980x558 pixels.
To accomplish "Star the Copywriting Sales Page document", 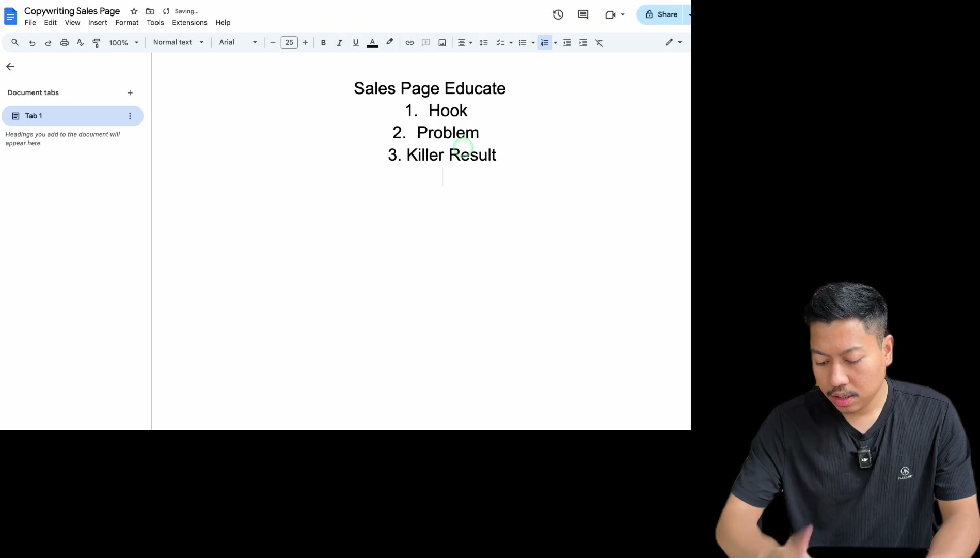I will [134, 11].
